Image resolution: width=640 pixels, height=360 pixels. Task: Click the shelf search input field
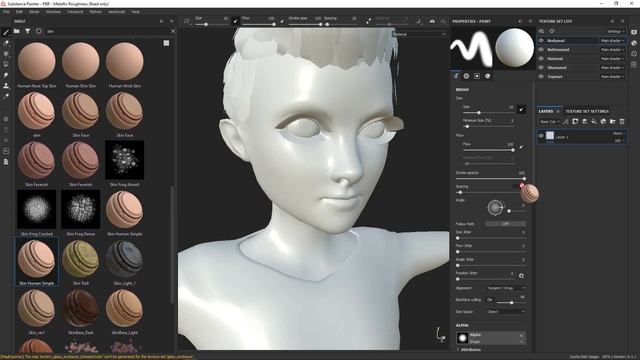click(107, 31)
